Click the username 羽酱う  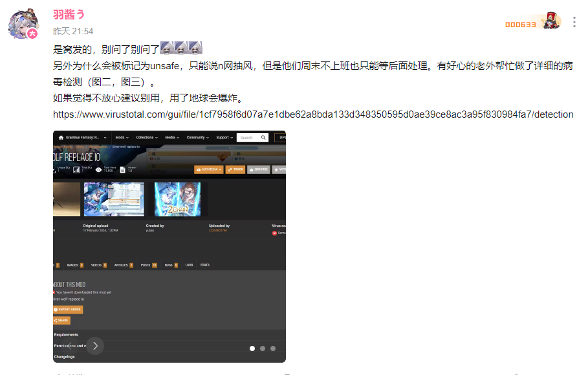[69, 14]
